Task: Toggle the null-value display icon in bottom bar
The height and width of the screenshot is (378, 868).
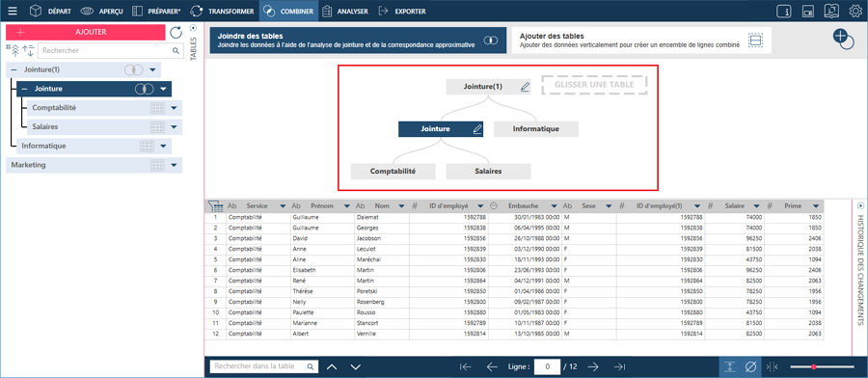Action: click(x=750, y=366)
